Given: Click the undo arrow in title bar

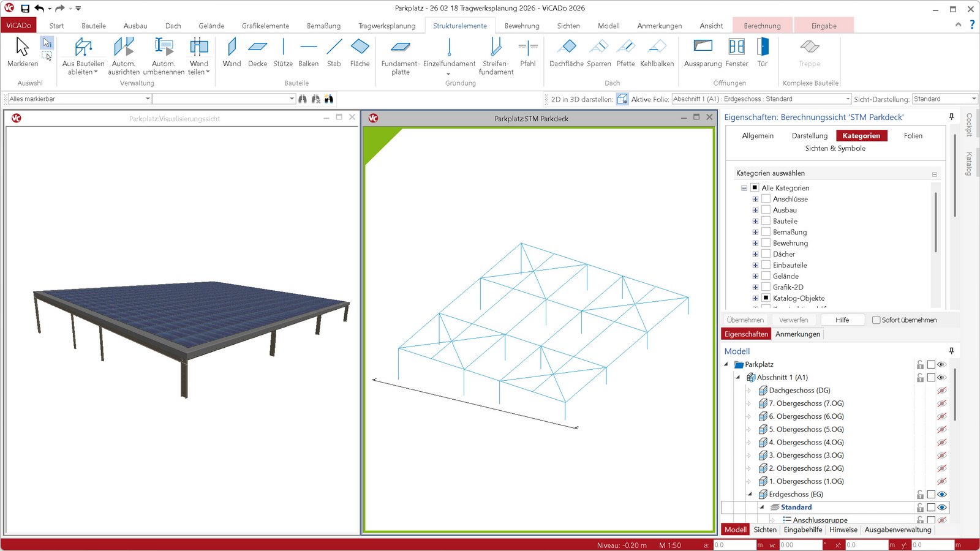Looking at the screenshot, I should [39, 9].
